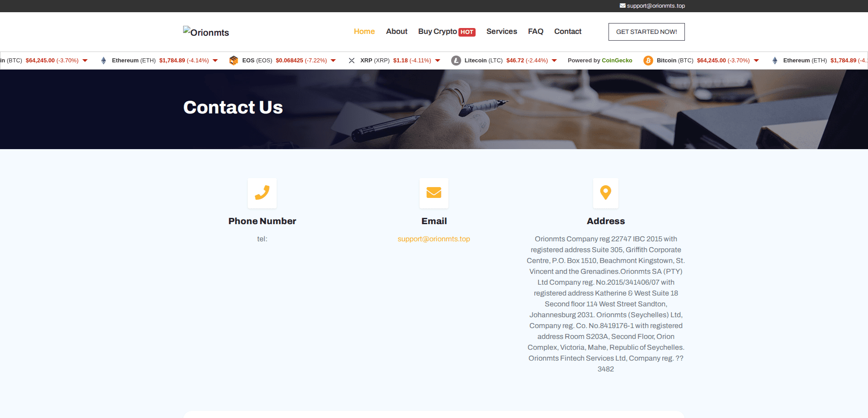This screenshot has width=868, height=418.
Task: Click the Contact Us banner heading
Action: (x=233, y=108)
